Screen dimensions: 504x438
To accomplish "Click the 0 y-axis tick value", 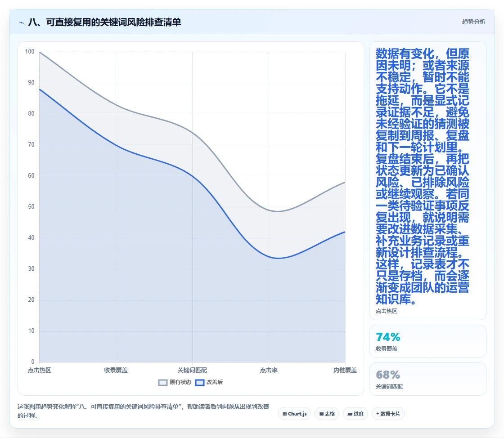I will tap(33, 362).
